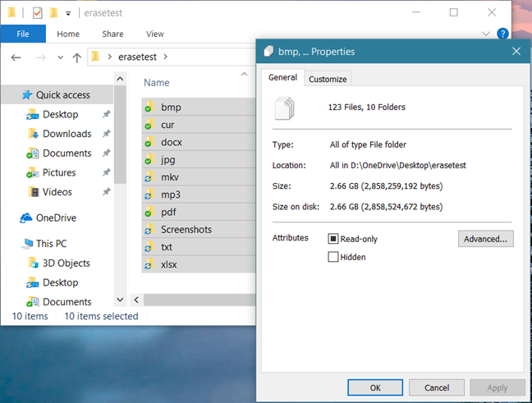Image resolution: width=532 pixels, height=403 pixels.
Task: Click the 3D Objects folder icon
Action: pos(33,263)
